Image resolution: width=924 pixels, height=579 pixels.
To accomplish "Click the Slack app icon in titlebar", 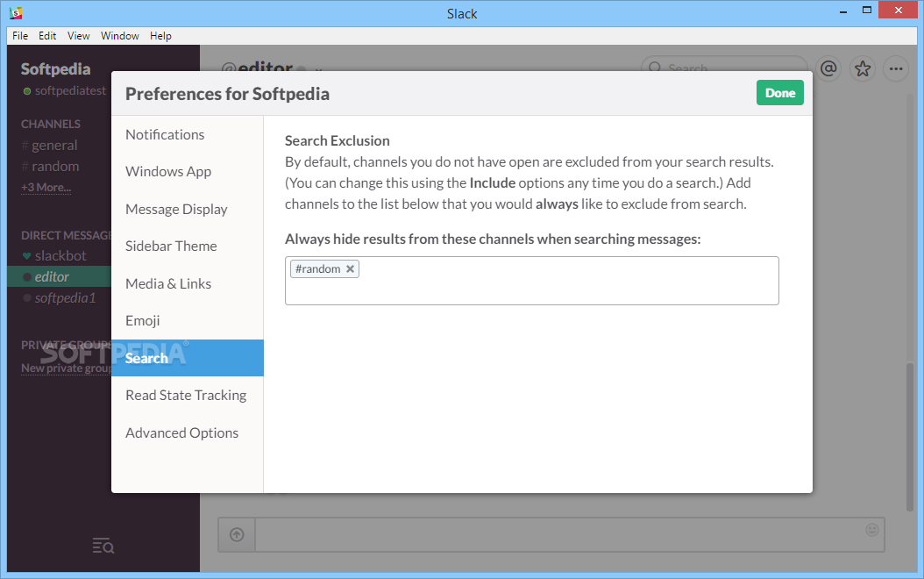I will point(16,12).
